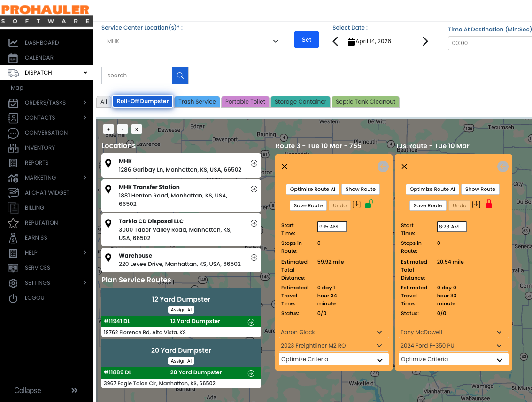The image size is (532, 402).
Task: Click the Time At Destination field
Action: (x=490, y=43)
